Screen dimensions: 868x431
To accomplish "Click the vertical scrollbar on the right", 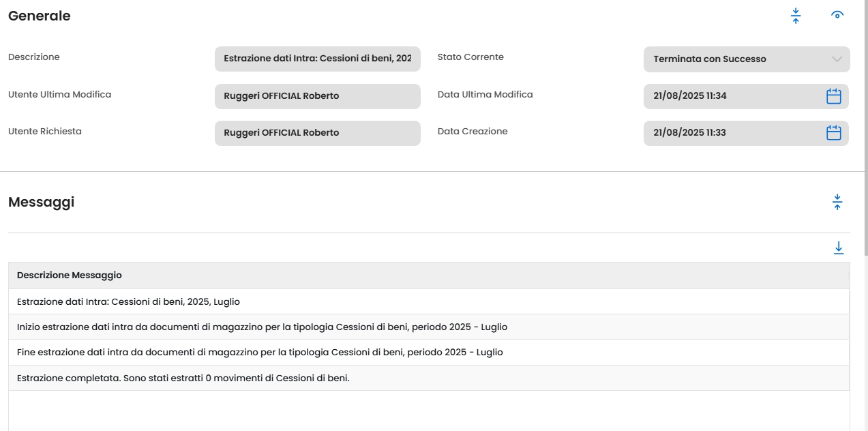I will coord(865,136).
